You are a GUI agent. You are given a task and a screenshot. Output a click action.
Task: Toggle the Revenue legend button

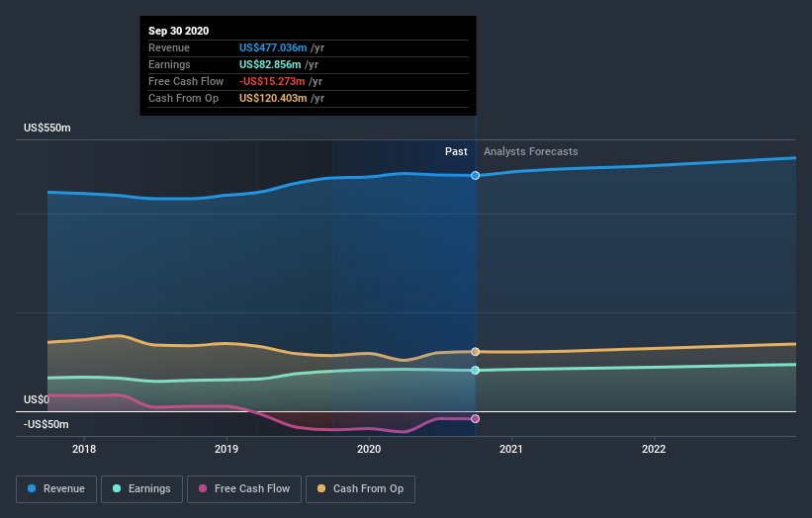[56, 489]
